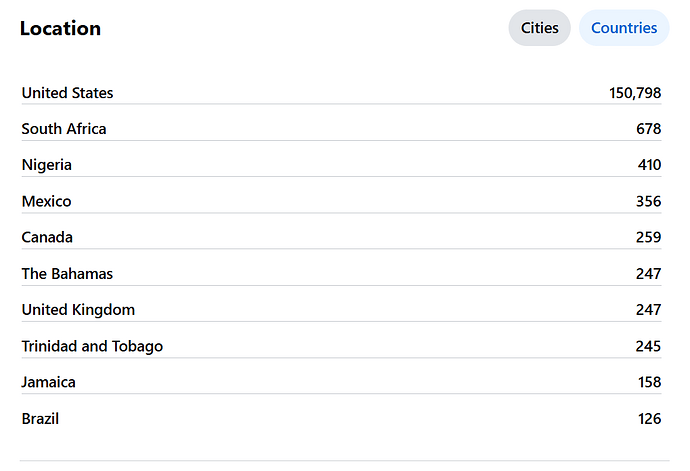The width and height of the screenshot is (690, 471).
Task: Click the Trinidad and Tobago name
Action: (x=92, y=346)
